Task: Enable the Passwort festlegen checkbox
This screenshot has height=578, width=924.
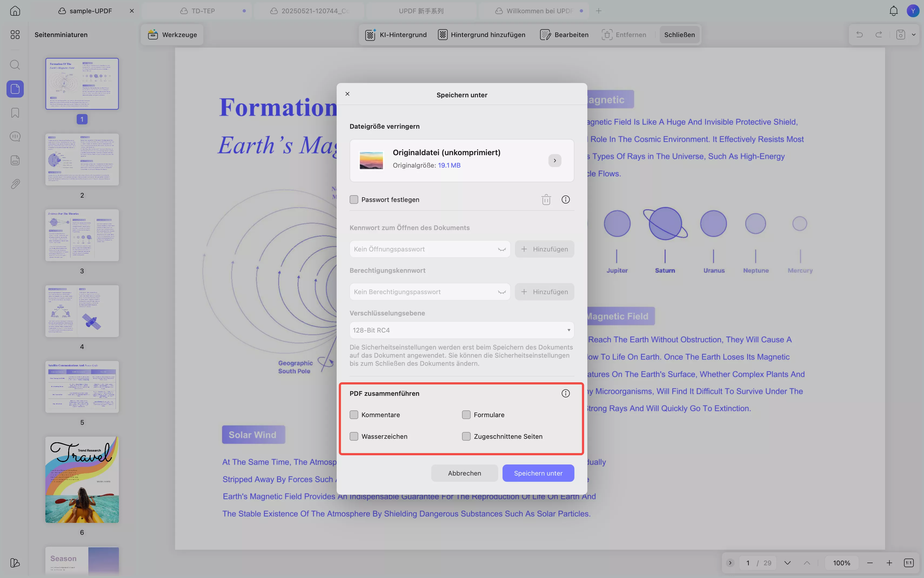Action: point(354,200)
